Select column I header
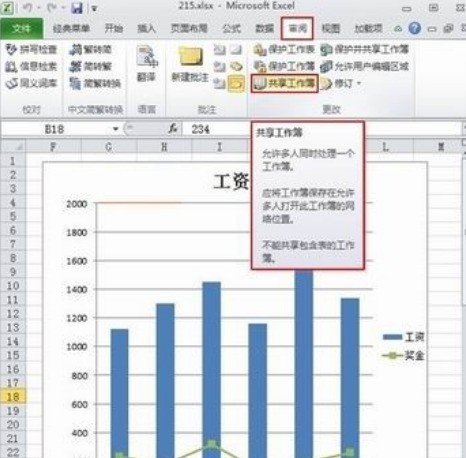 click(219, 147)
